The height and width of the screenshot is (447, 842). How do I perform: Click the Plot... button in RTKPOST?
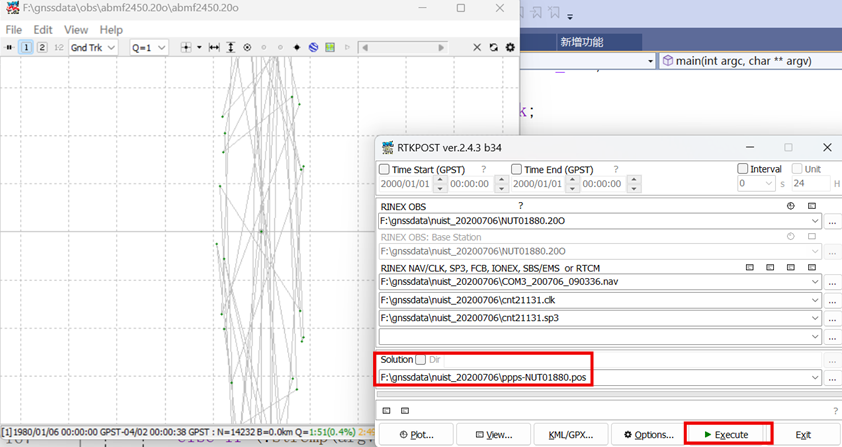416,435
